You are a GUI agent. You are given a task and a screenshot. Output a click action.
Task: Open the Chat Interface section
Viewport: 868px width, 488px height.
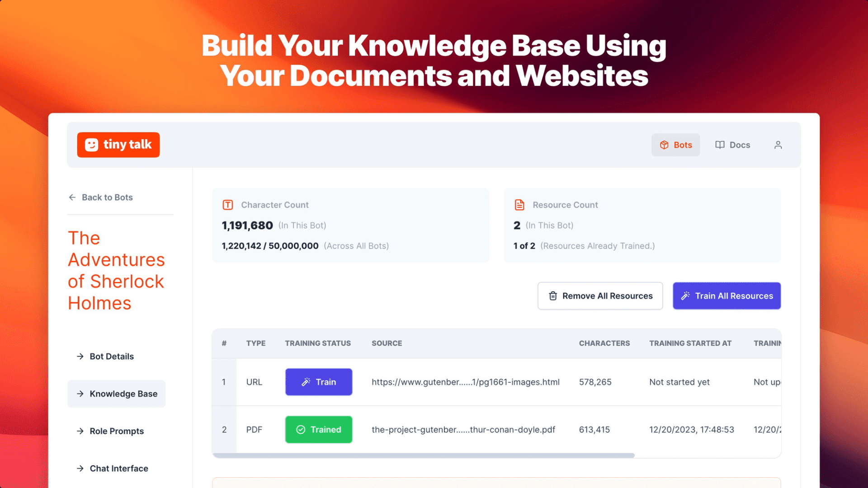point(118,468)
